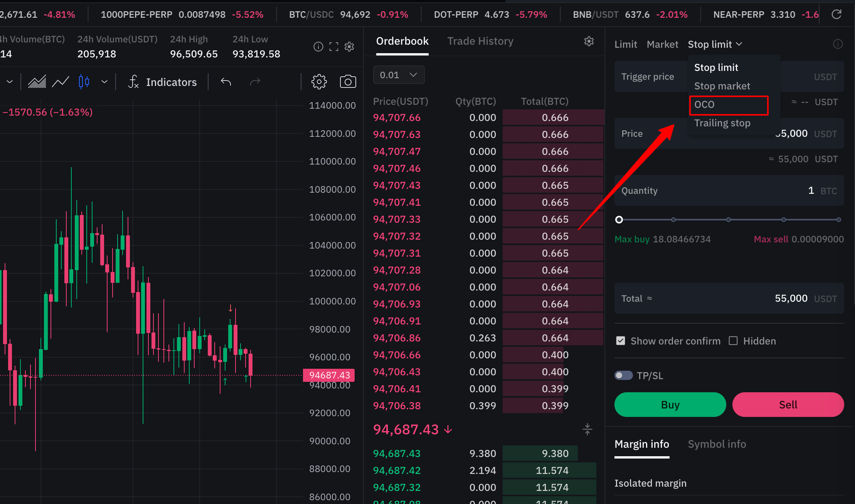Click the green Buy button

point(670,405)
